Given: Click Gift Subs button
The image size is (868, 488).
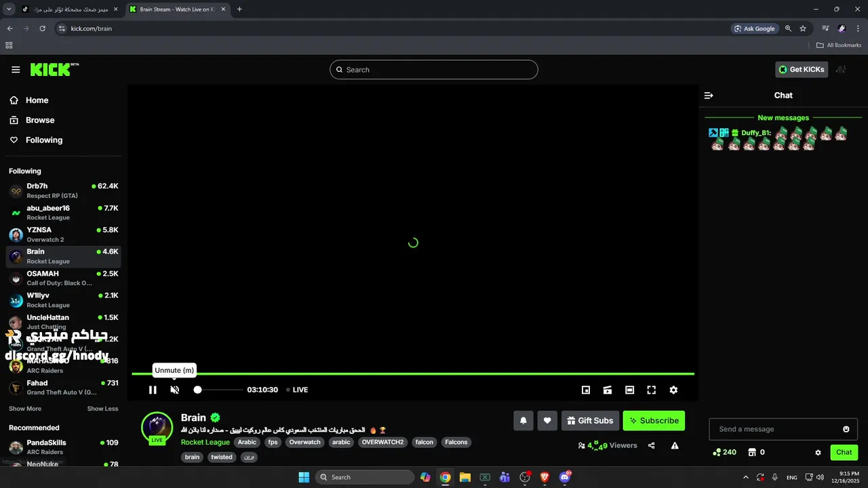Looking at the screenshot, I should [x=590, y=420].
